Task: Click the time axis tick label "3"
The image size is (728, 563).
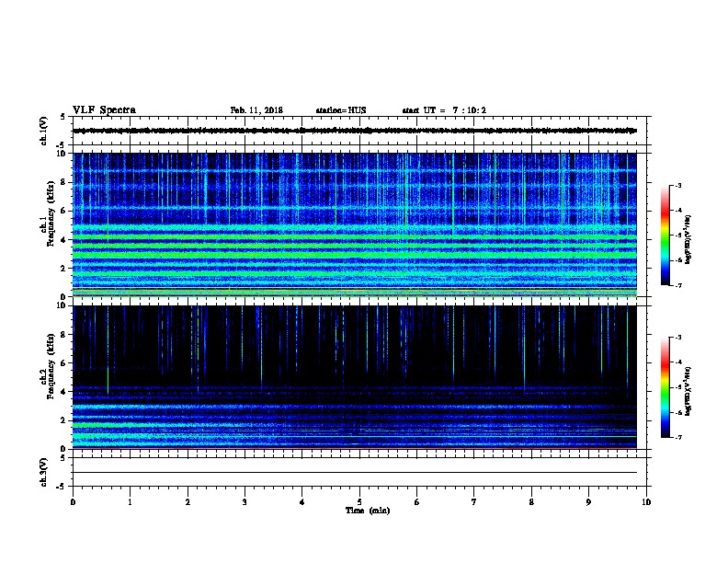Action: click(x=245, y=502)
